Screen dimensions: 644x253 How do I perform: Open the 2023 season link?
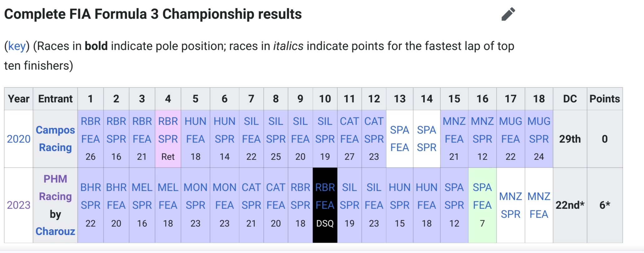(18, 205)
